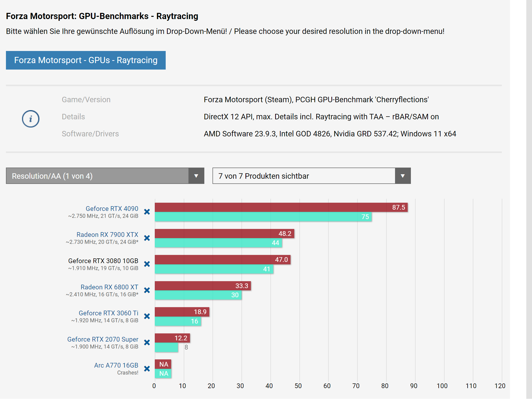Remove Geforce RTX 4090 using its X icon
The height and width of the screenshot is (399, 532).
pos(147,212)
